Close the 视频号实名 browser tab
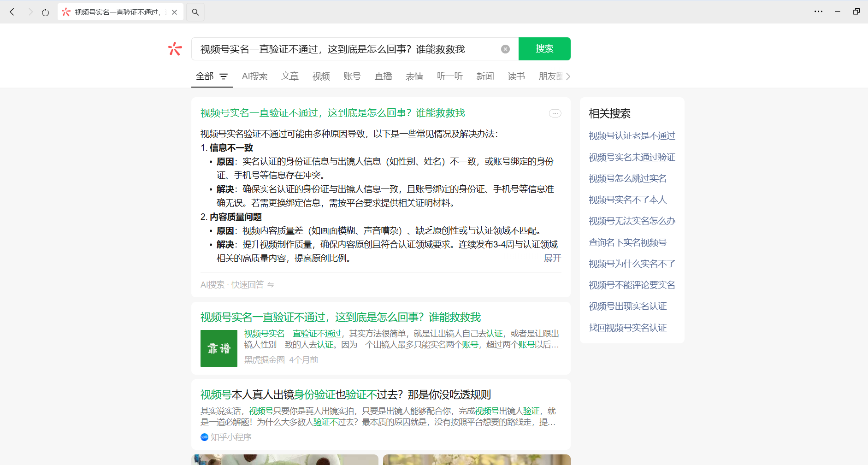 click(174, 12)
